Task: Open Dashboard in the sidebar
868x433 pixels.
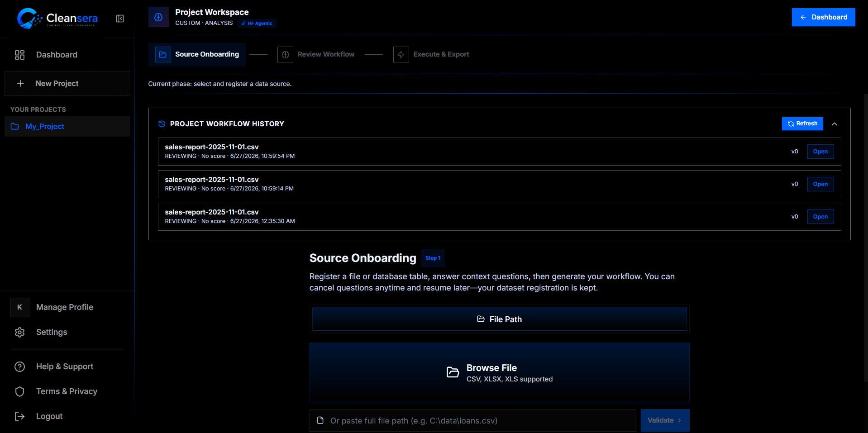Action: [67, 55]
